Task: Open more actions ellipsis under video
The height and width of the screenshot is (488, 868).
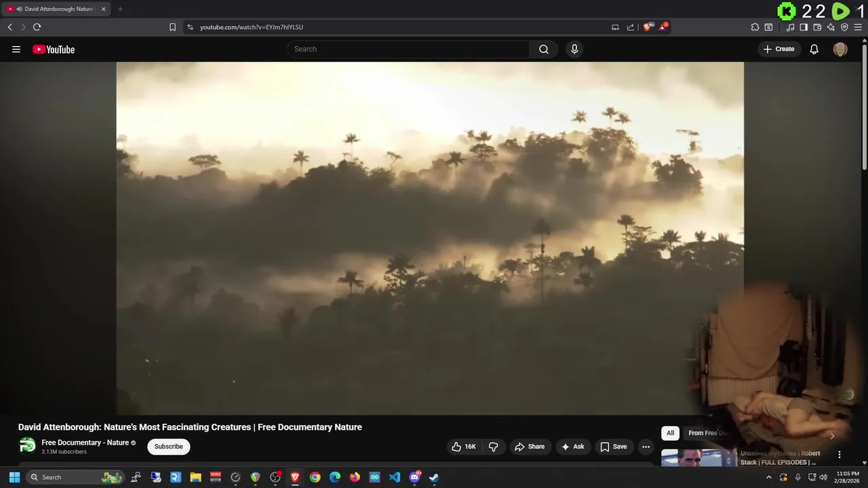Action: click(646, 447)
